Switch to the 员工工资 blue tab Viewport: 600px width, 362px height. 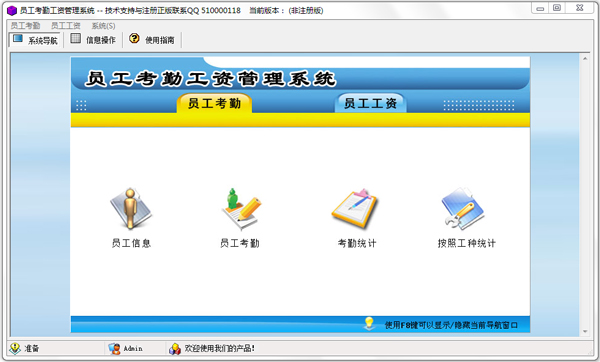tap(370, 103)
